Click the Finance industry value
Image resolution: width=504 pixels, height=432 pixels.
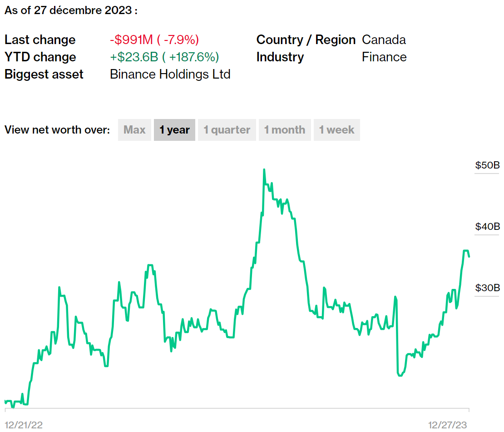tap(384, 57)
